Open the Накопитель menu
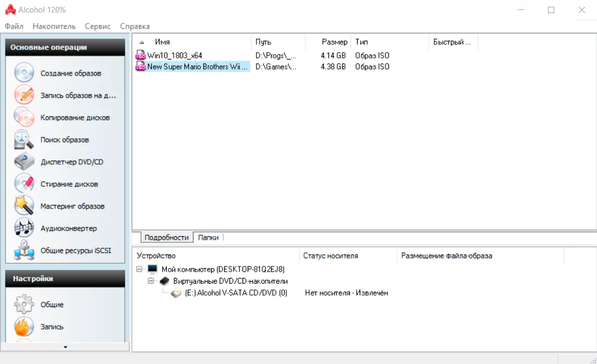This screenshot has height=364, width=597. [54, 26]
